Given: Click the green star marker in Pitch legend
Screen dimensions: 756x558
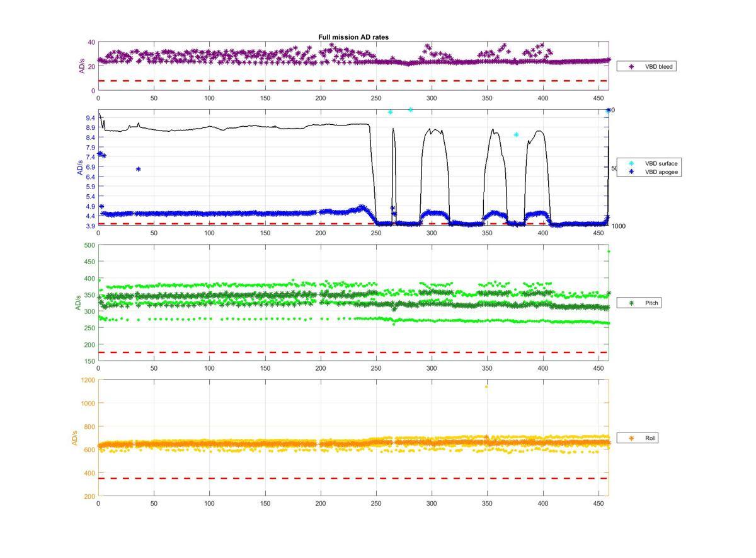Looking at the screenshot, I should [x=631, y=303].
